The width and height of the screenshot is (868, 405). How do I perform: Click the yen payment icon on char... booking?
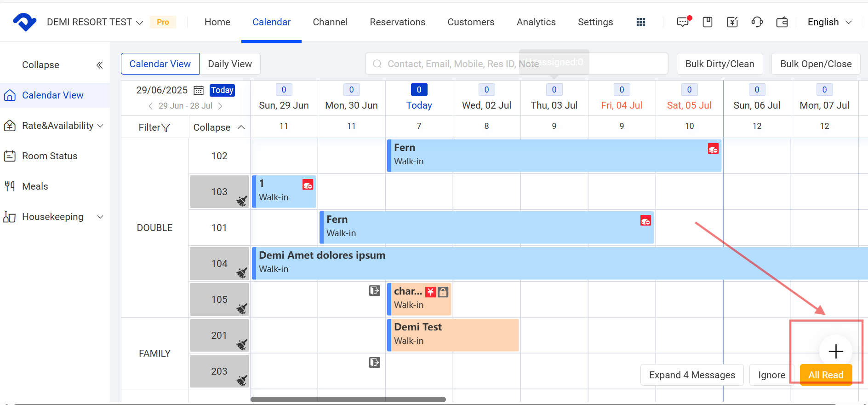(430, 292)
